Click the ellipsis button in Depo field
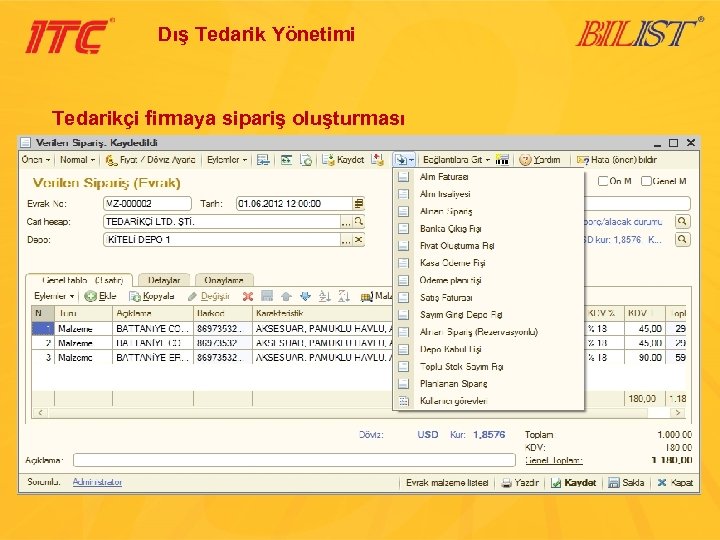720x540 pixels. point(346,240)
